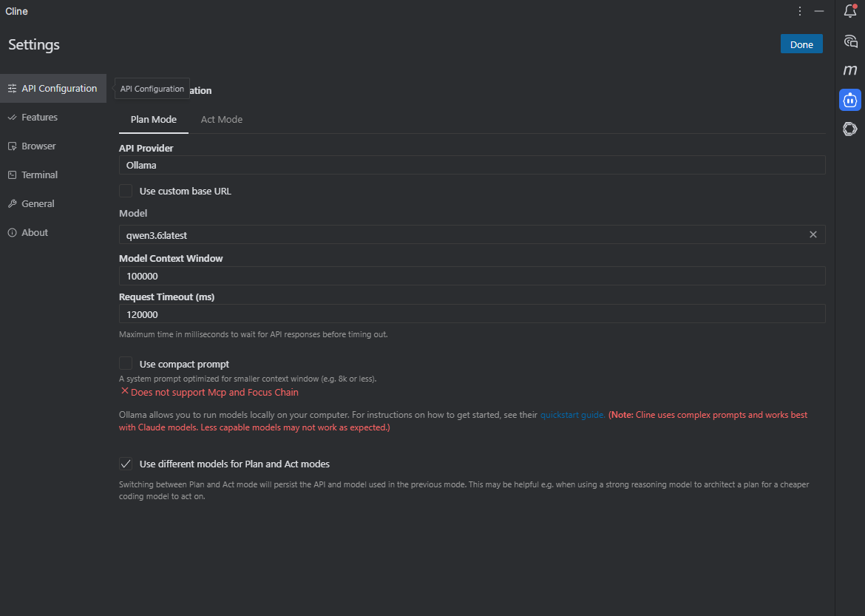This screenshot has width=865, height=616.
Task: Open the three-dot options menu
Action: (x=800, y=11)
